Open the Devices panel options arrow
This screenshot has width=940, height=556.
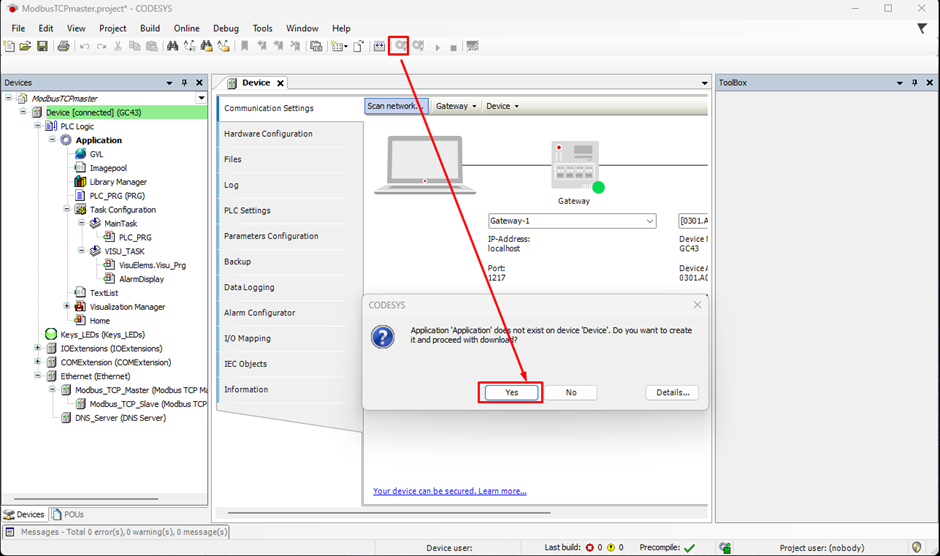[x=170, y=83]
